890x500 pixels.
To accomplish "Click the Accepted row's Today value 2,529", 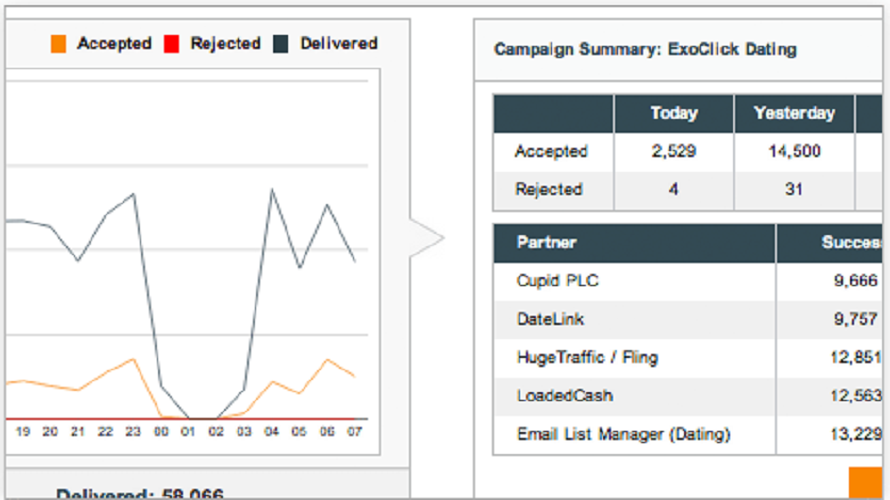I will click(x=674, y=152).
